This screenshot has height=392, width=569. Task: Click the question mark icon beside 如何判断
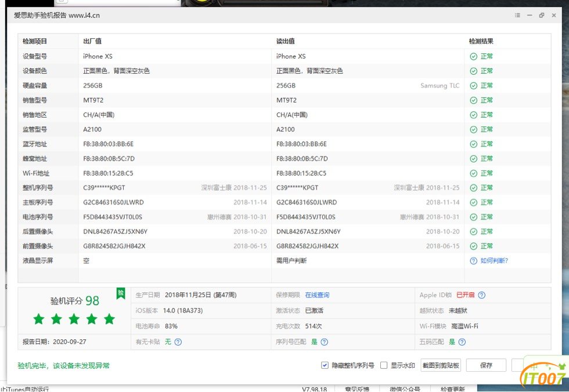(474, 261)
